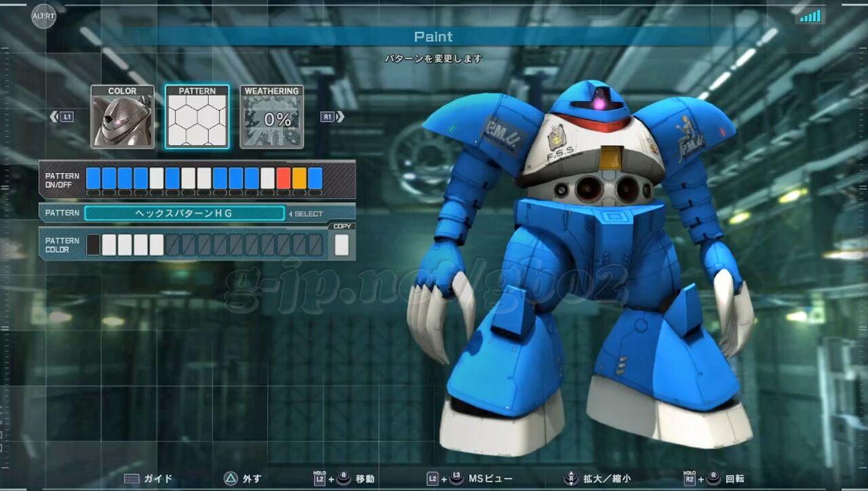The image size is (868, 491).
Task: Open the ヘックスパターンHG pattern selector
Action: pyautogui.click(x=184, y=214)
